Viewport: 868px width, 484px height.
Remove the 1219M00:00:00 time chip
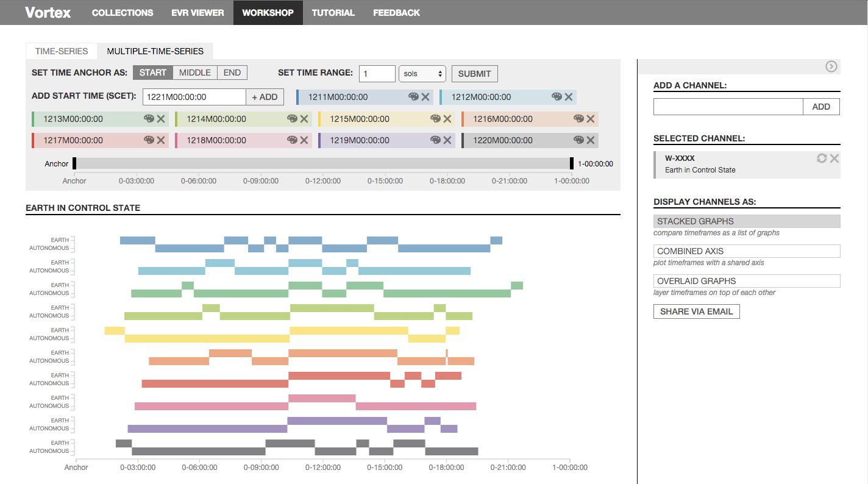(x=447, y=140)
